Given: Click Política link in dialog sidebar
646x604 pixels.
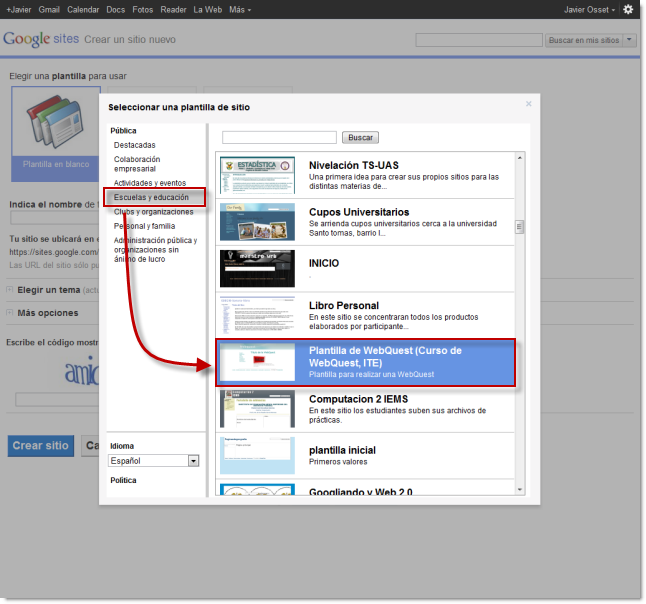Looking at the screenshot, I should point(123,480).
